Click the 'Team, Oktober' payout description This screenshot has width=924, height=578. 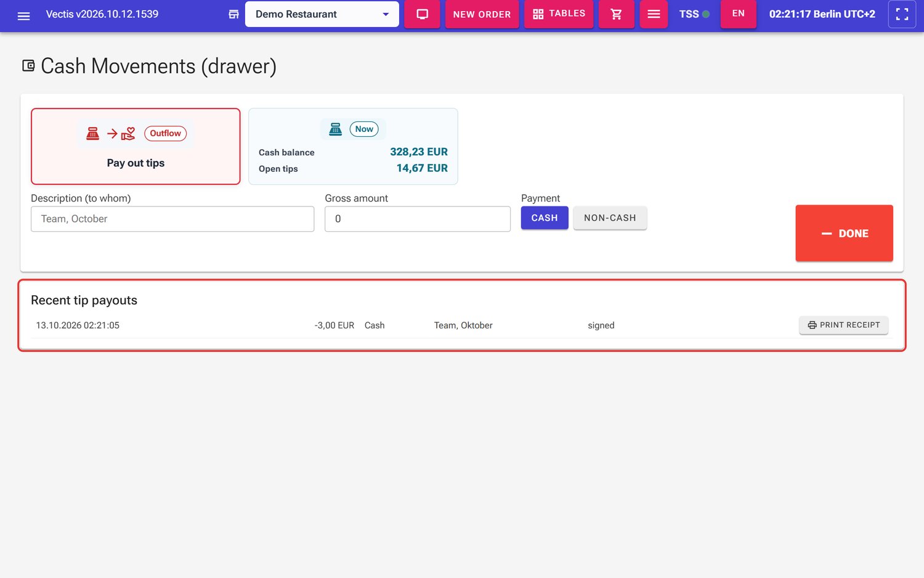tap(463, 325)
